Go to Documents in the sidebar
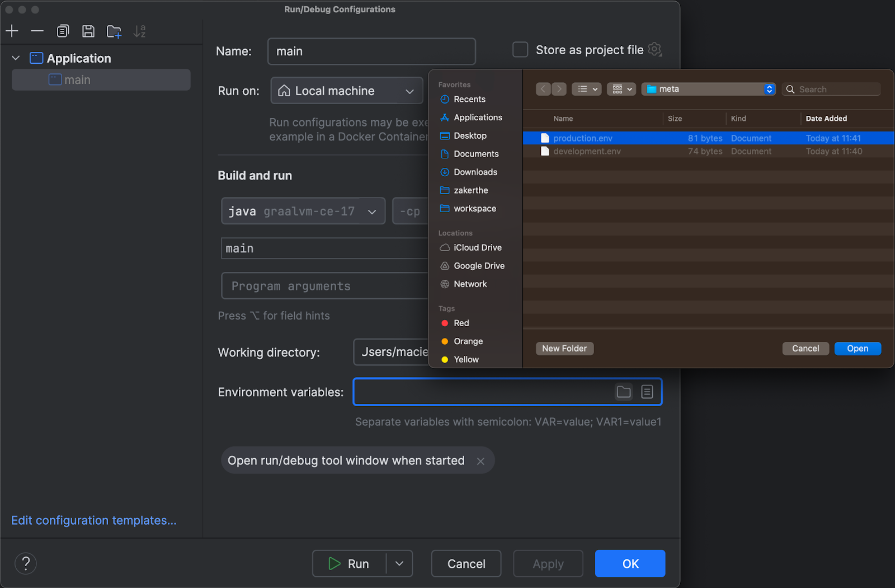The width and height of the screenshot is (895, 588). (470, 154)
